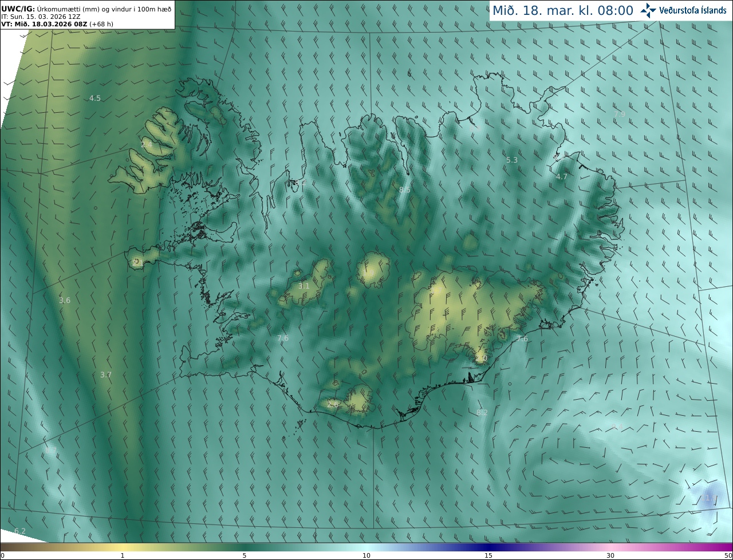Click the colour scale label 15
Image resolution: width=733 pixels, height=560 pixels.
[x=488, y=555]
